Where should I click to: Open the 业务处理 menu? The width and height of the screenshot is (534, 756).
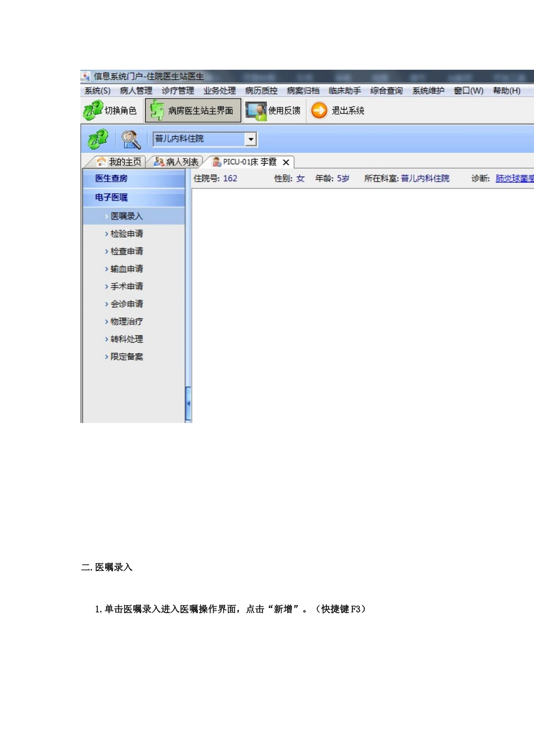220,91
